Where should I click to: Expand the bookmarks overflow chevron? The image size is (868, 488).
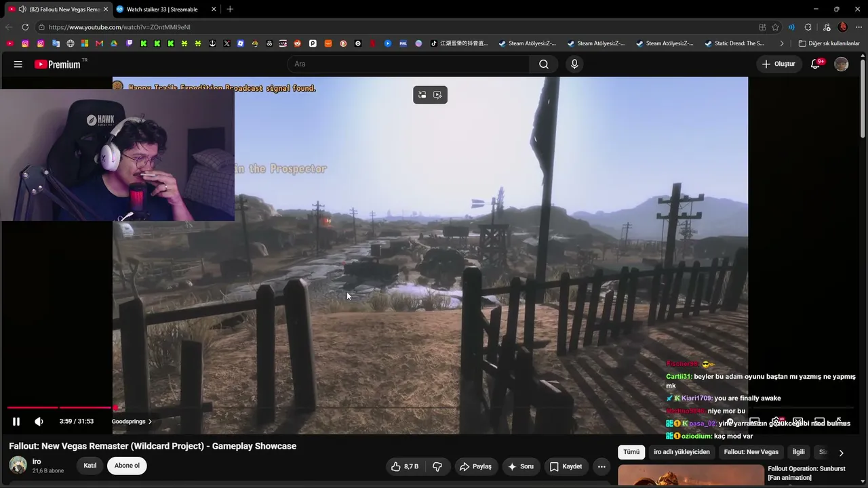click(782, 43)
